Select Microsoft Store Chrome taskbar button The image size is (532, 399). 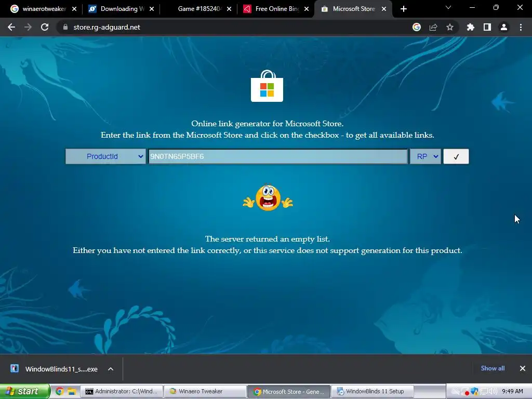[289, 391]
